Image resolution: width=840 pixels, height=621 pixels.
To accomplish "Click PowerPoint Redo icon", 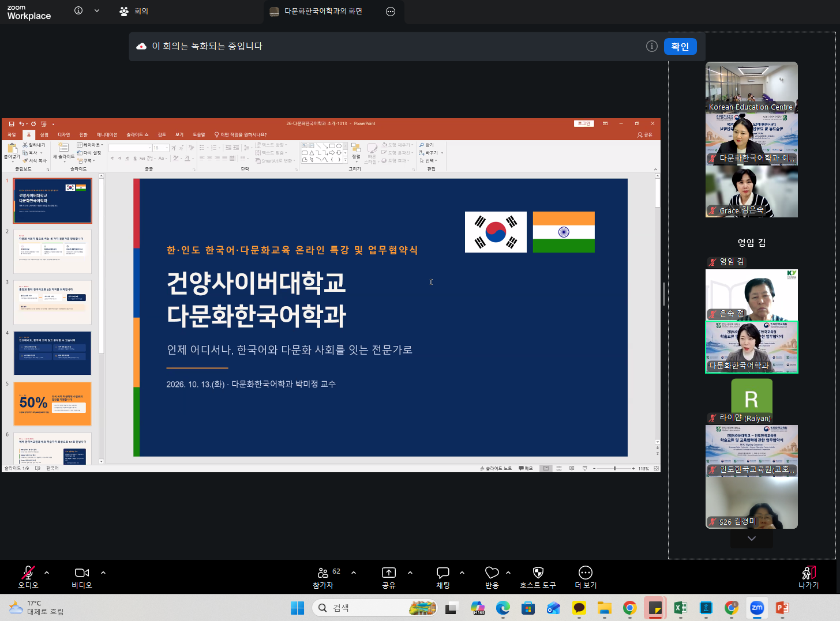I will tap(33, 123).
